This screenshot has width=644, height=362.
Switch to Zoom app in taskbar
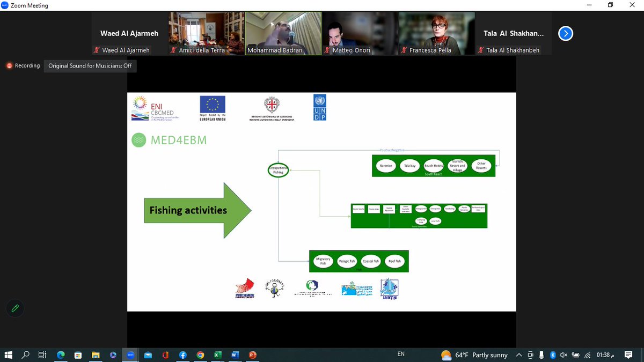(130, 354)
